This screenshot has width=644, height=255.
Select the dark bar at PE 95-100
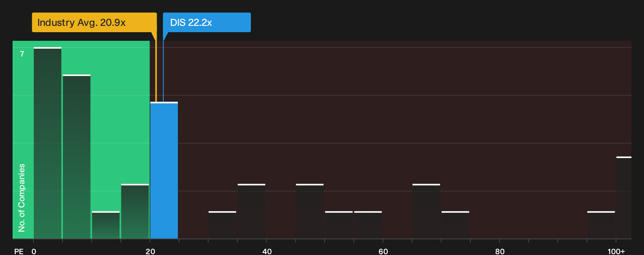pos(601,225)
